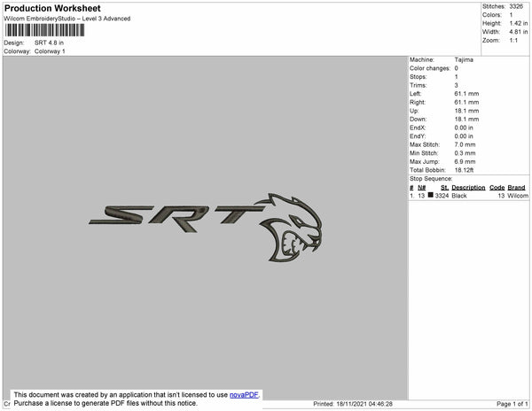Click the barcode under the worksheet title
The height and width of the screenshot is (411, 532).
(x=44, y=30)
